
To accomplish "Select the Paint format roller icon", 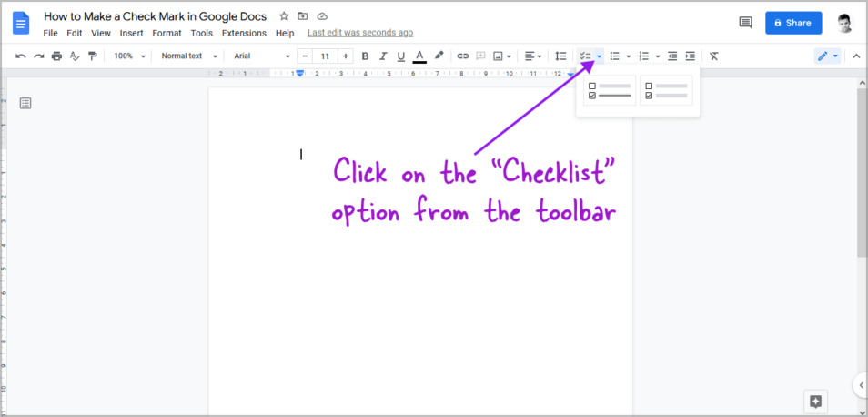I will [93, 56].
